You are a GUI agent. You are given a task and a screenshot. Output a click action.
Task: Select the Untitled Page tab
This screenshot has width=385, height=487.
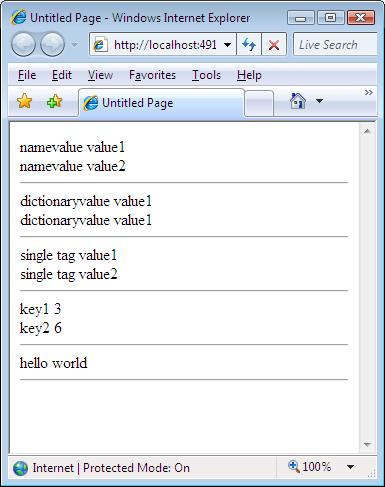click(162, 103)
